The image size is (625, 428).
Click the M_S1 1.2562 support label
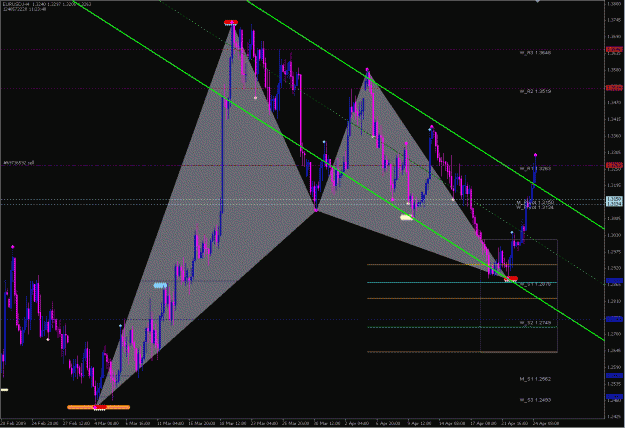click(x=535, y=379)
